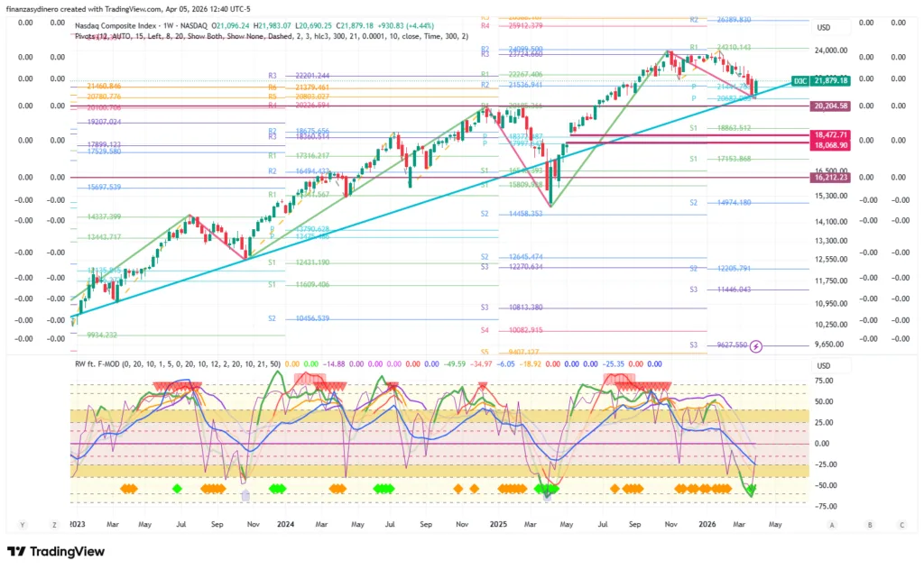
Task: Click the purple lightning bolt event icon
Action: pyautogui.click(x=756, y=345)
